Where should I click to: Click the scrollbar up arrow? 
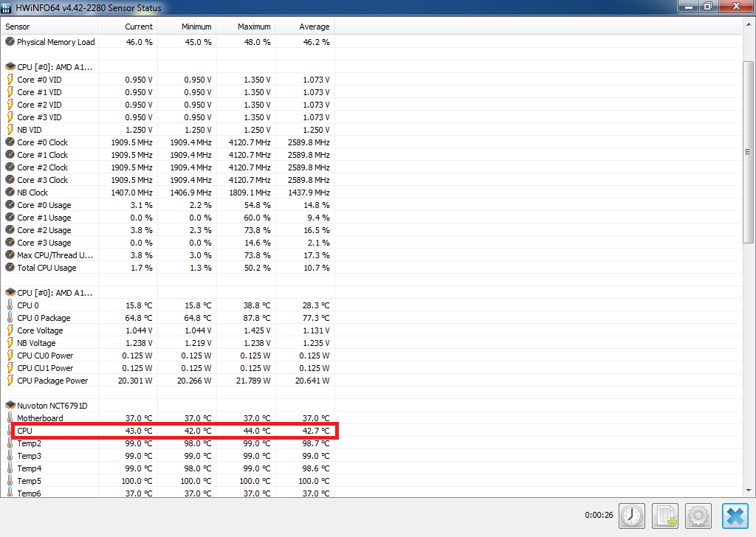tap(749, 24)
